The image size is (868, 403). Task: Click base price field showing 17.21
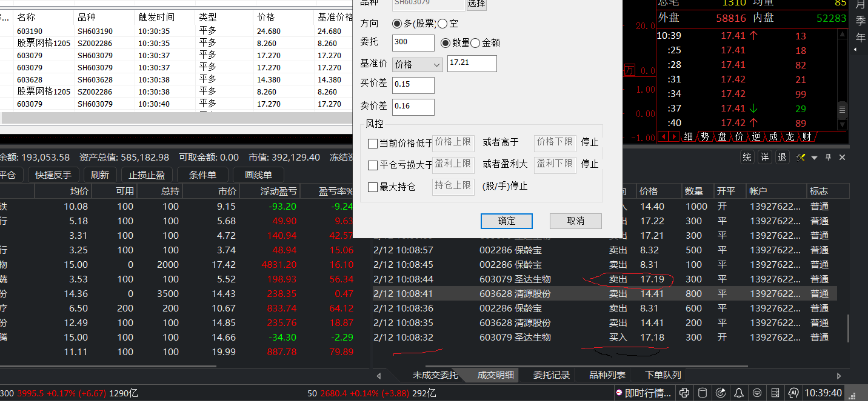pos(472,64)
